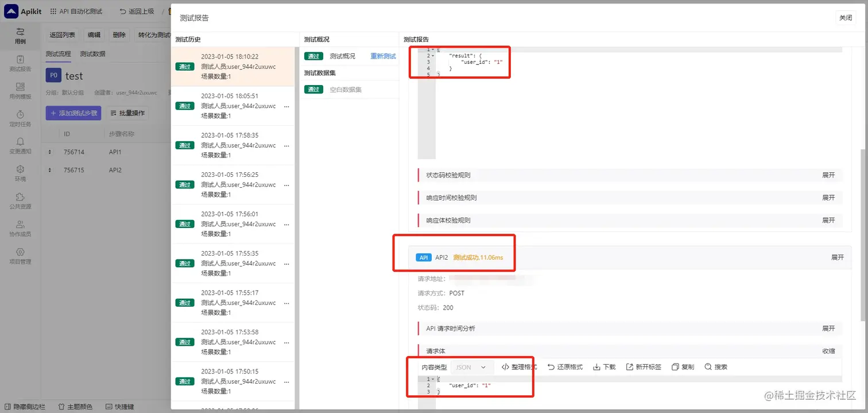Open 协作成员 in the left sidebar
This screenshot has height=413, width=868.
(20, 229)
